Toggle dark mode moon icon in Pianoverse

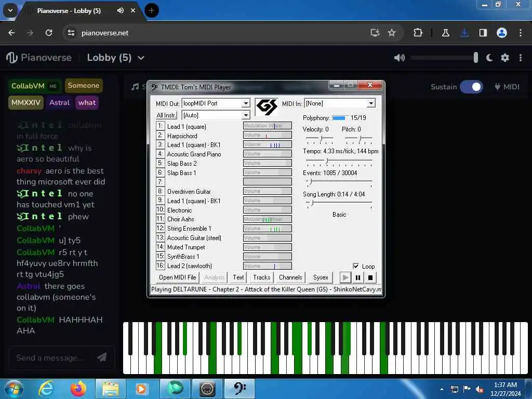489,58
